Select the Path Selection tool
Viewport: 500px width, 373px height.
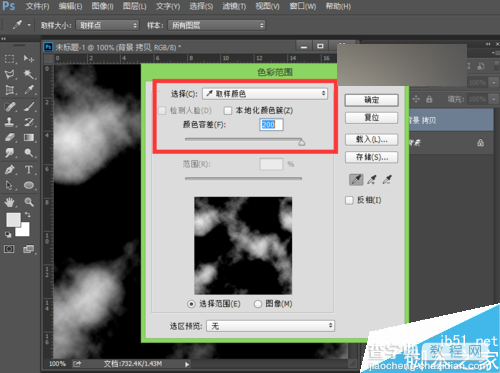pos(9,185)
